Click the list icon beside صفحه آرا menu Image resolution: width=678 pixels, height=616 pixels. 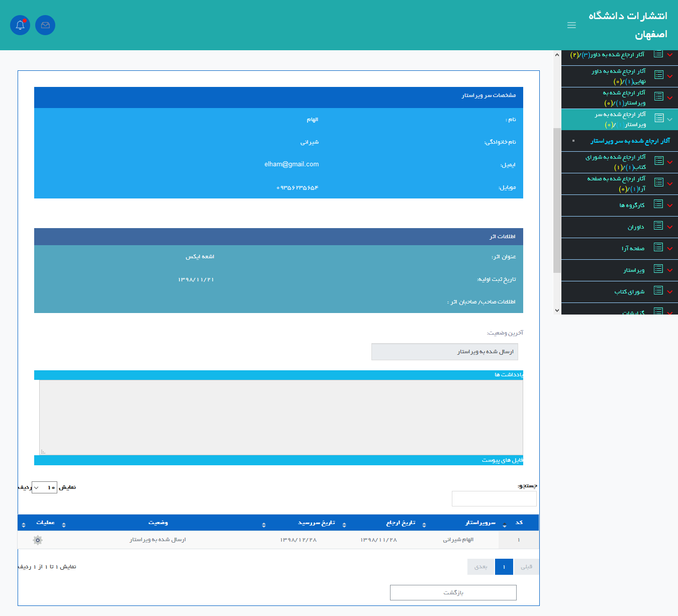pos(658,248)
